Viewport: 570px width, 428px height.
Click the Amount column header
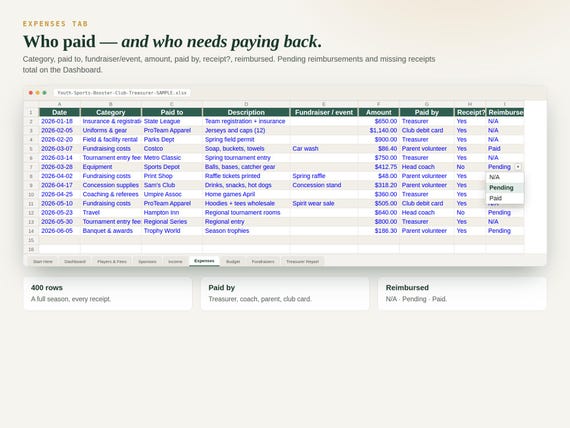coord(378,112)
